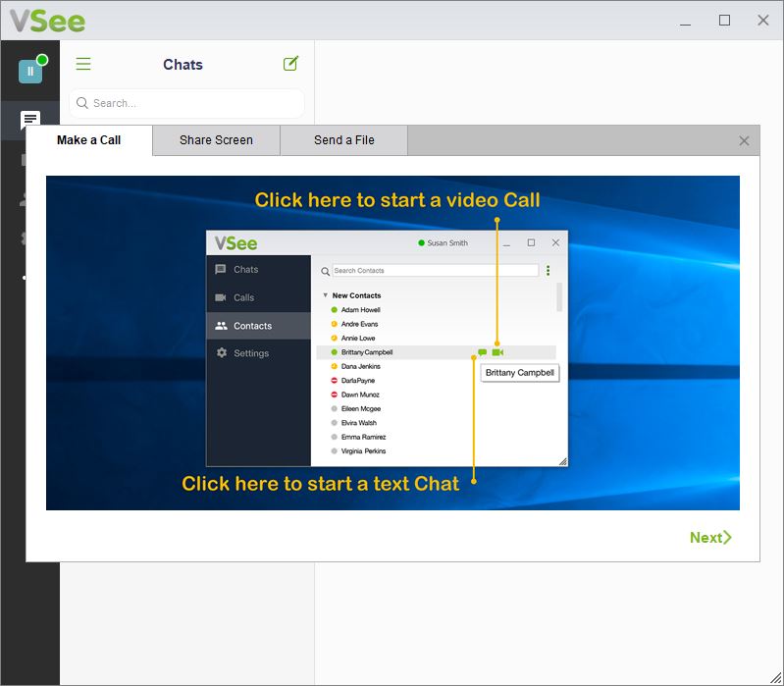Switch to the Send a File tab

pyautogui.click(x=344, y=140)
